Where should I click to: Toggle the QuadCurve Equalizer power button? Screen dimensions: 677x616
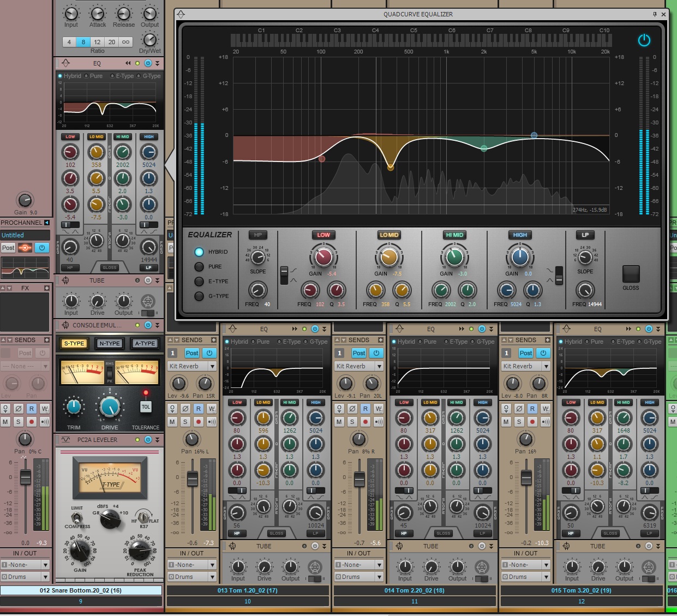tap(644, 40)
